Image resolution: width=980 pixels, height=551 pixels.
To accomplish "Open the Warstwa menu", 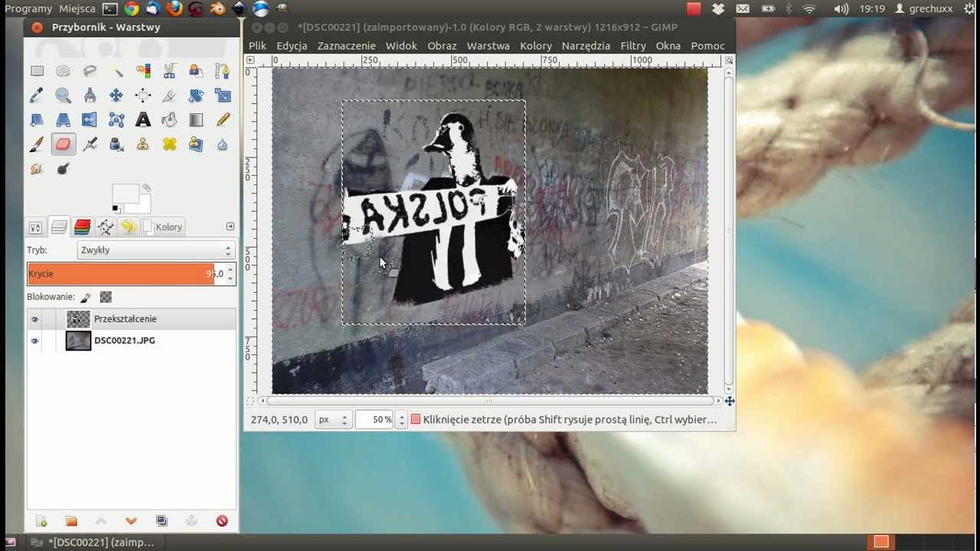I will coord(488,46).
